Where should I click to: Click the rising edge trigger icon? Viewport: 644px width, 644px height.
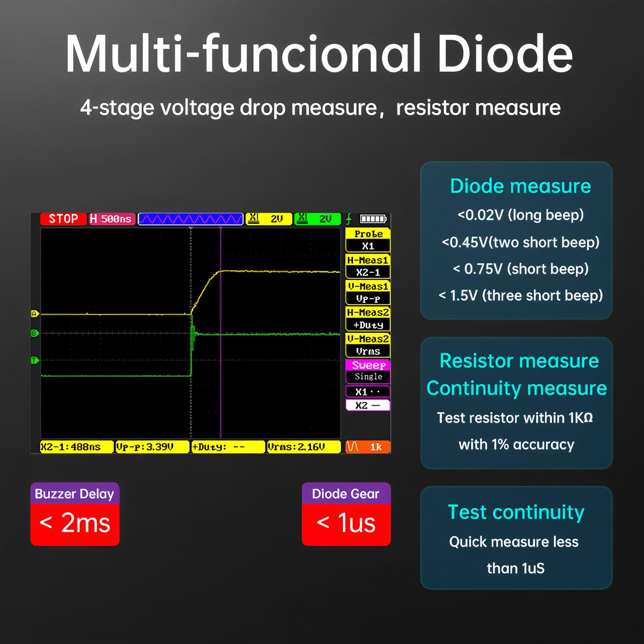point(349,219)
